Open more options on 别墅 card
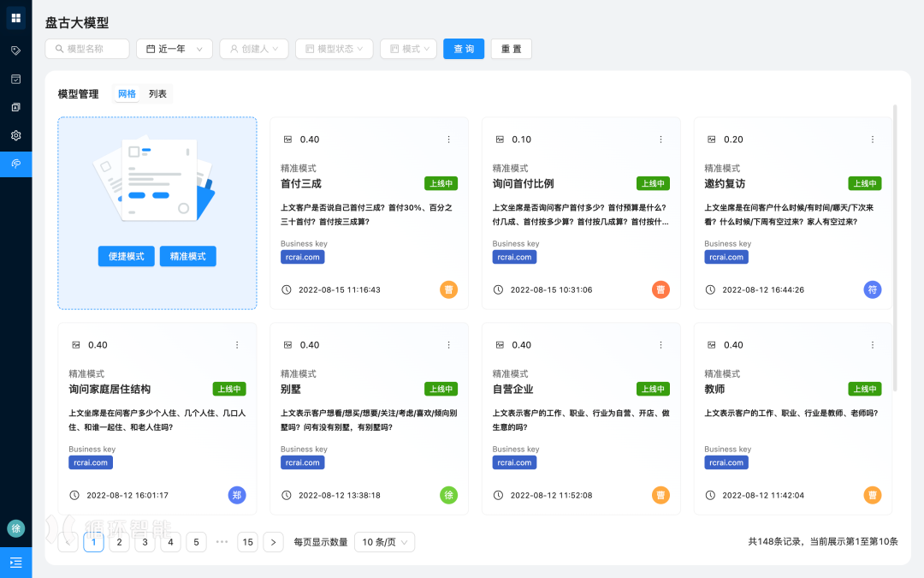This screenshot has height=578, width=924. (x=448, y=345)
